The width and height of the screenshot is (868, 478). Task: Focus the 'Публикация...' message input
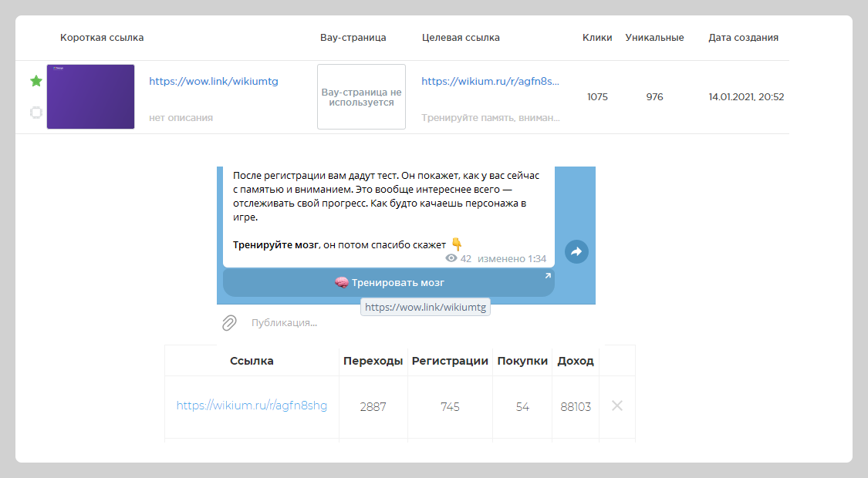[284, 322]
